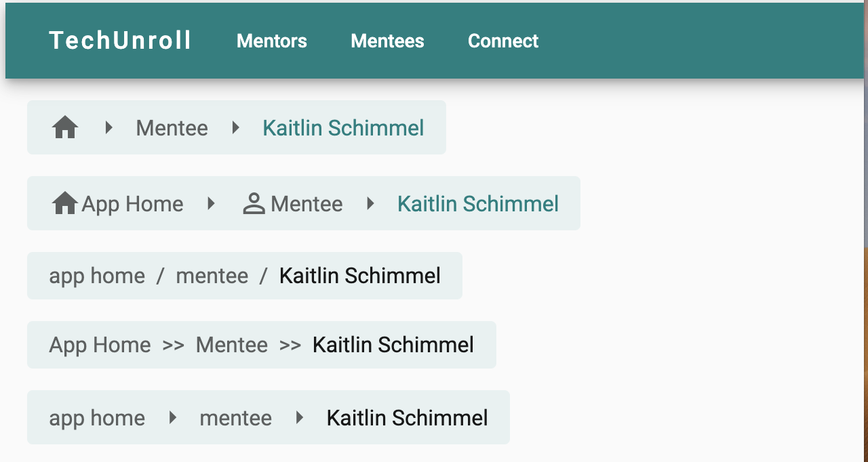868x462 pixels.
Task: Click the TechUnroll brand logo
Action: (x=120, y=41)
